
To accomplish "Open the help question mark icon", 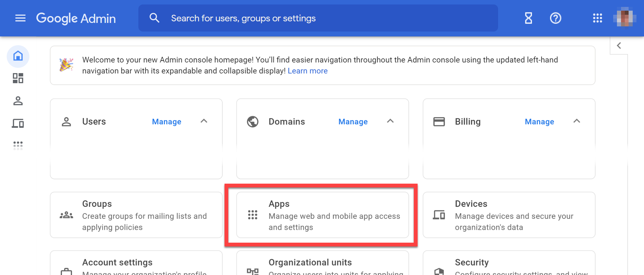I will tap(556, 18).
